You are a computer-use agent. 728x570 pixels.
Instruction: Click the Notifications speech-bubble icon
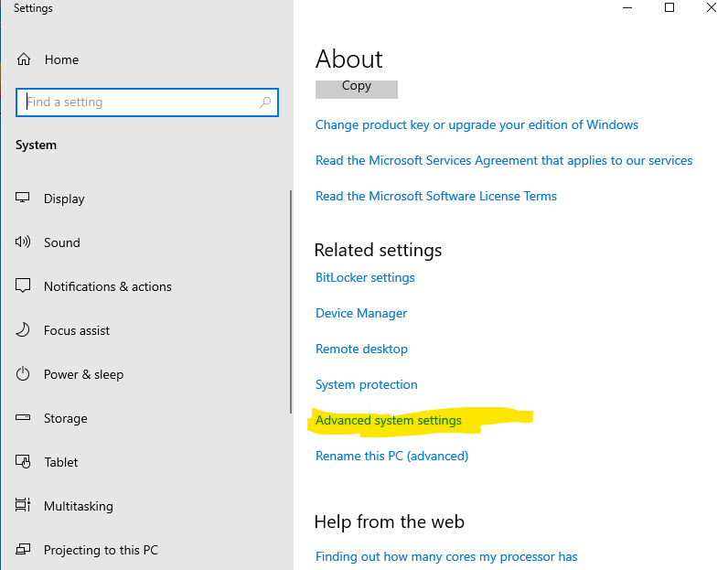point(23,285)
